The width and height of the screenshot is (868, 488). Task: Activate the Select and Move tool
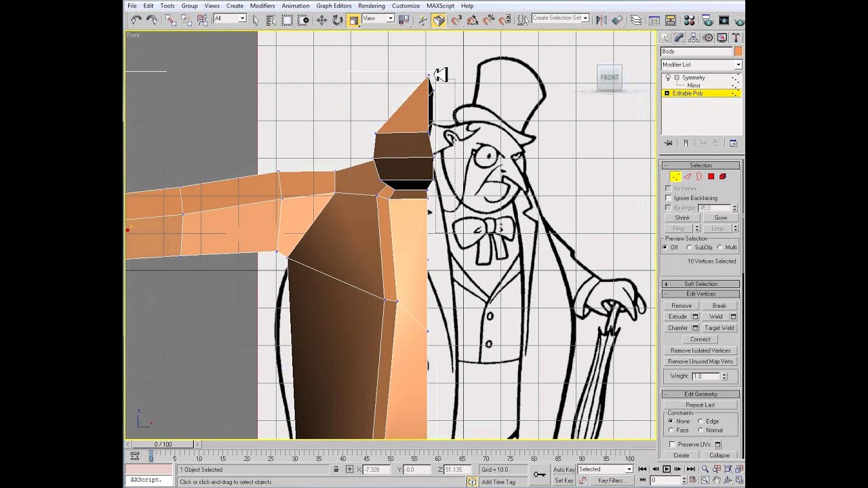tap(321, 20)
